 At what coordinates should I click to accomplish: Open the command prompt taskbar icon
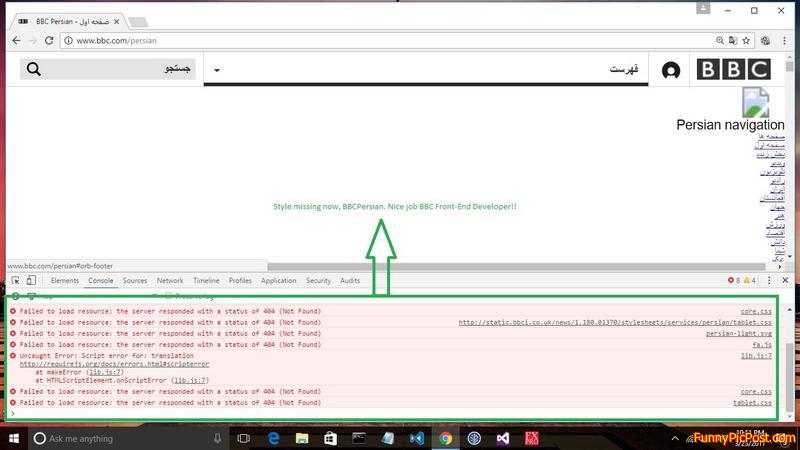coord(359,438)
